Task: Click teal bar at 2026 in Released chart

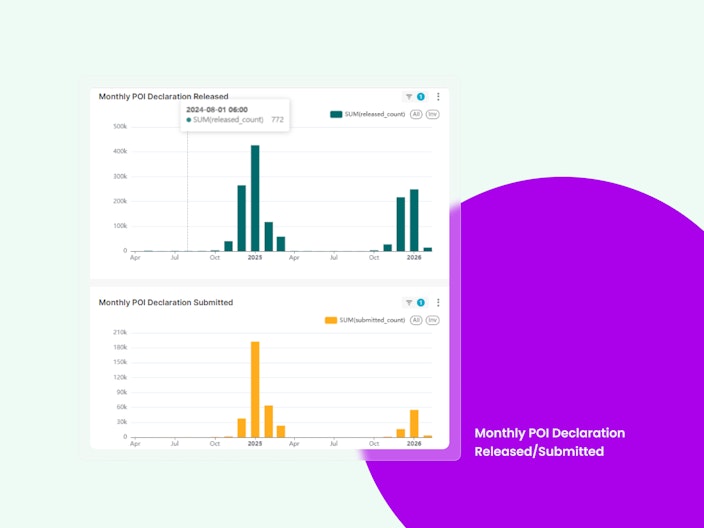Action: [x=414, y=220]
